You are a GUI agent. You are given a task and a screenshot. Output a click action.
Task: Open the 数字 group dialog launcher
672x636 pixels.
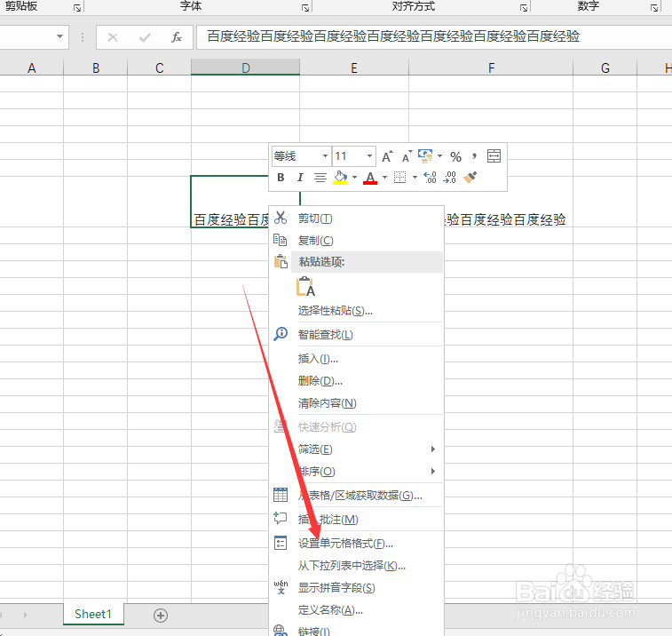tap(654, 8)
